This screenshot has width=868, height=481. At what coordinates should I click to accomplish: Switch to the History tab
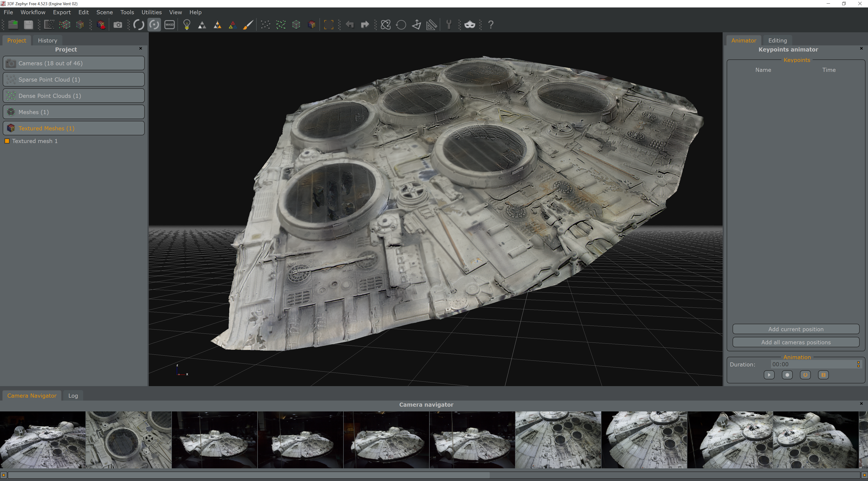coord(47,40)
